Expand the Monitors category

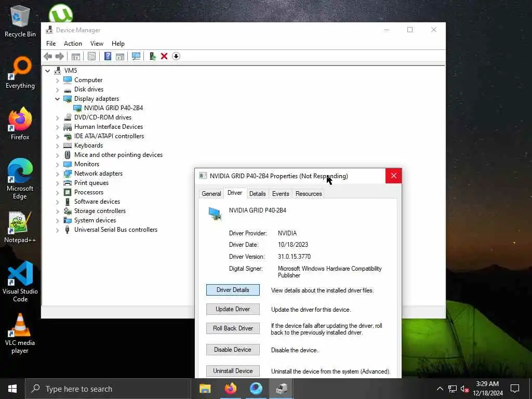[x=57, y=164]
